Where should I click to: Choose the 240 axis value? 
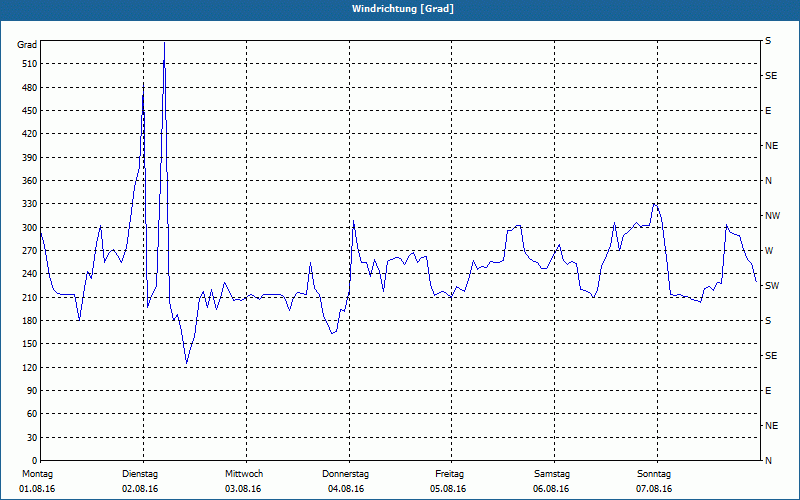pyautogui.click(x=30, y=274)
